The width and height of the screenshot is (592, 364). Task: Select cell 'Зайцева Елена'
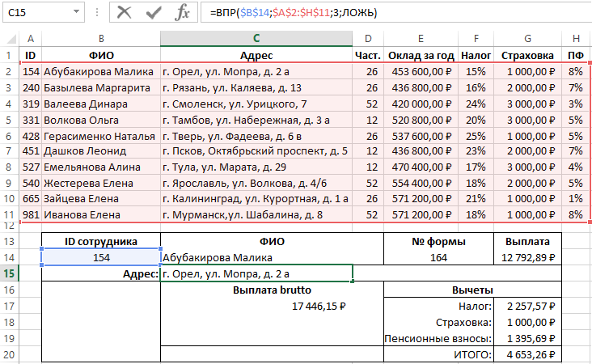coord(101,199)
